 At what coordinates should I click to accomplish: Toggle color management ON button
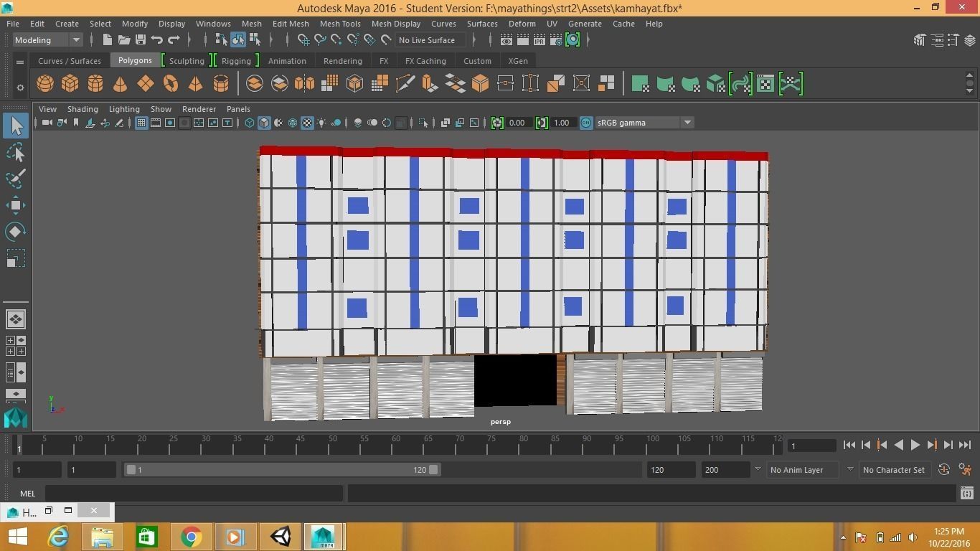pyautogui.click(x=586, y=123)
